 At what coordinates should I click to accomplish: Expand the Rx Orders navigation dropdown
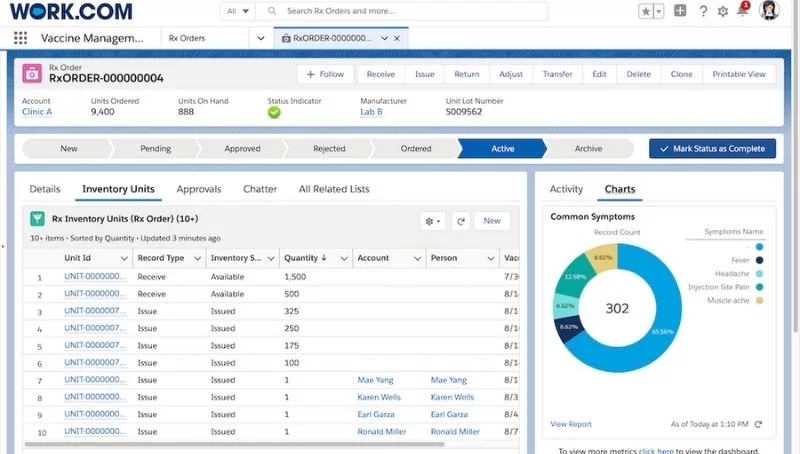click(x=262, y=38)
